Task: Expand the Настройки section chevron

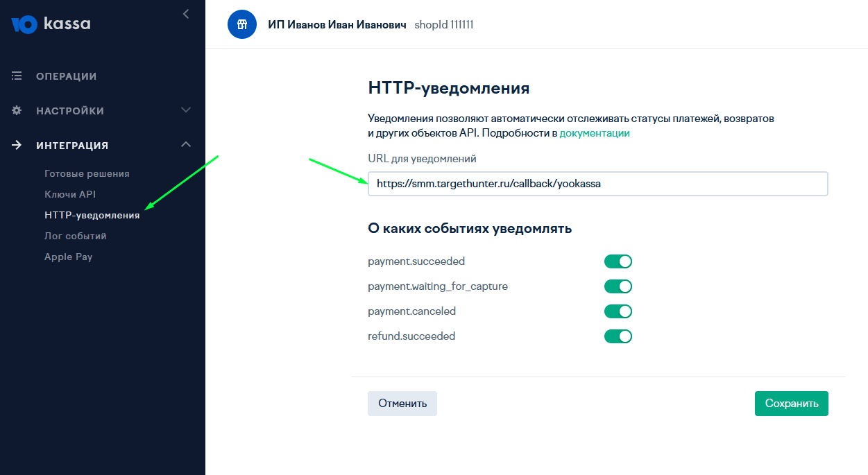Action: (x=185, y=110)
